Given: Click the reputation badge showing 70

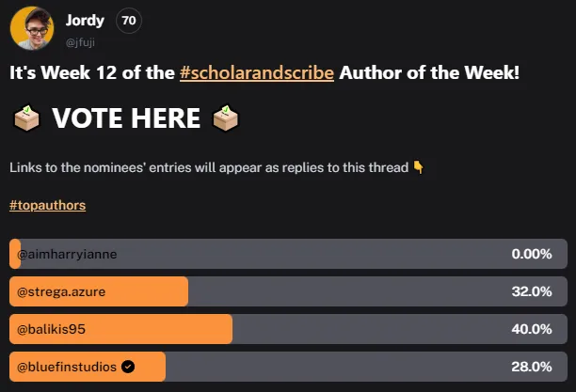Looking at the screenshot, I should click(x=128, y=21).
